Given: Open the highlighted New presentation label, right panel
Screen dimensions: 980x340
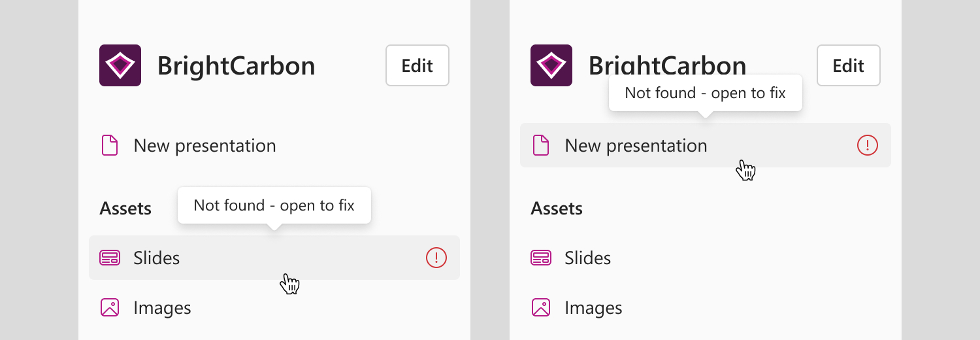Looking at the screenshot, I should (x=636, y=145).
